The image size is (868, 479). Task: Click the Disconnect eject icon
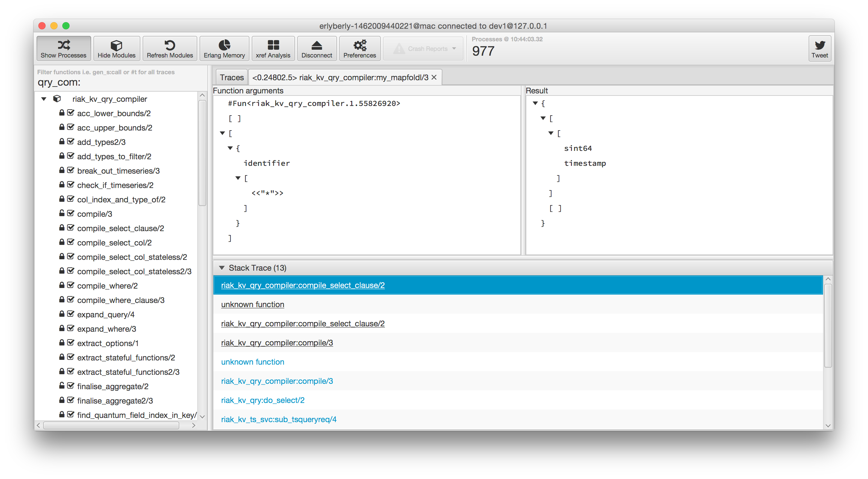317,45
